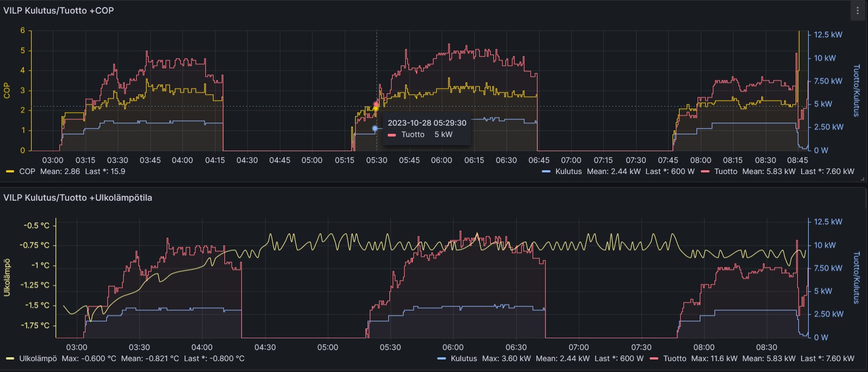
Task: Click the highlighted blue Kulutus data point
Action: click(x=375, y=128)
